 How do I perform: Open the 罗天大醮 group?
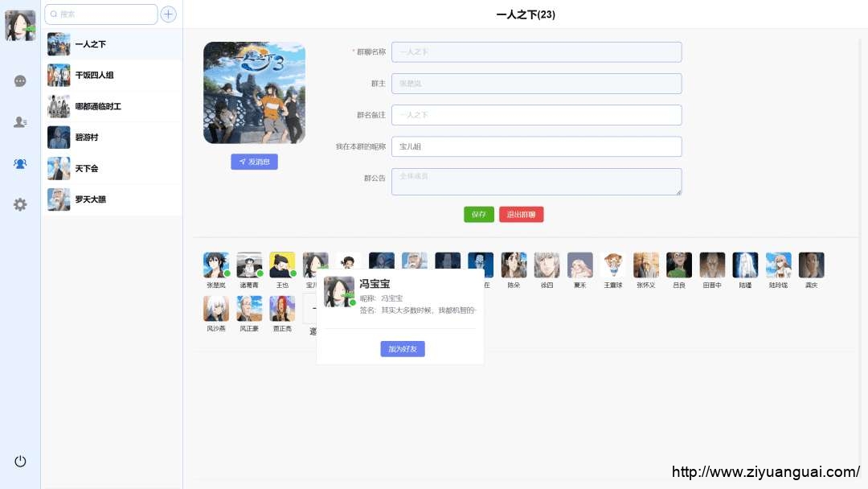112,199
